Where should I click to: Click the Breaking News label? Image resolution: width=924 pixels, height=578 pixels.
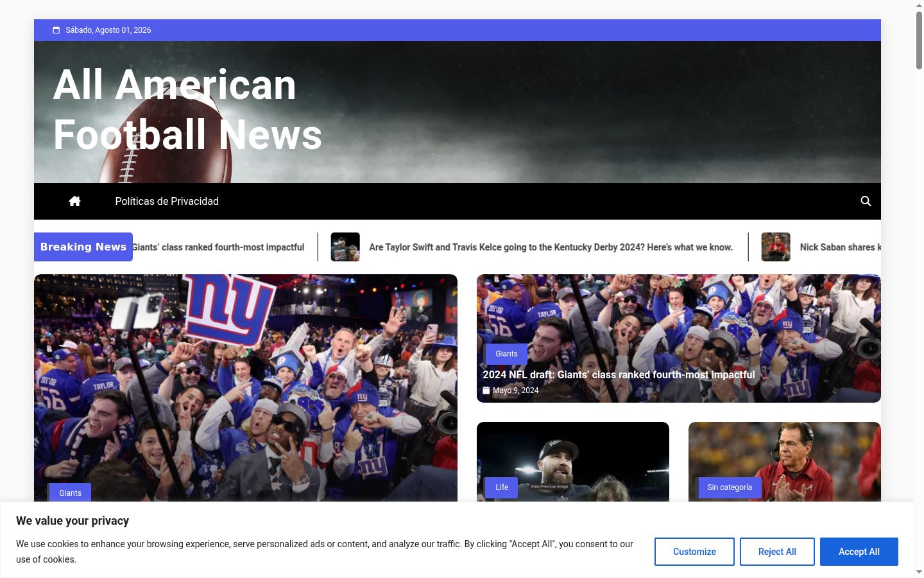83,247
